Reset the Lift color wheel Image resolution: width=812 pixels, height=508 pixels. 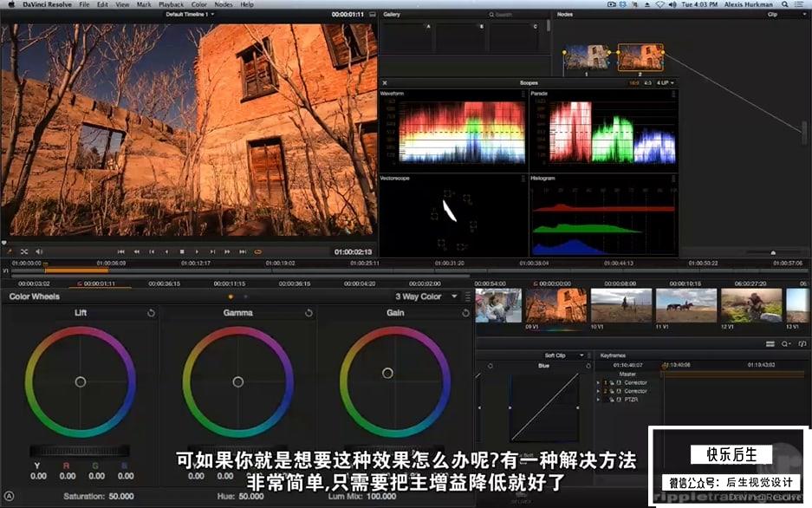151,313
